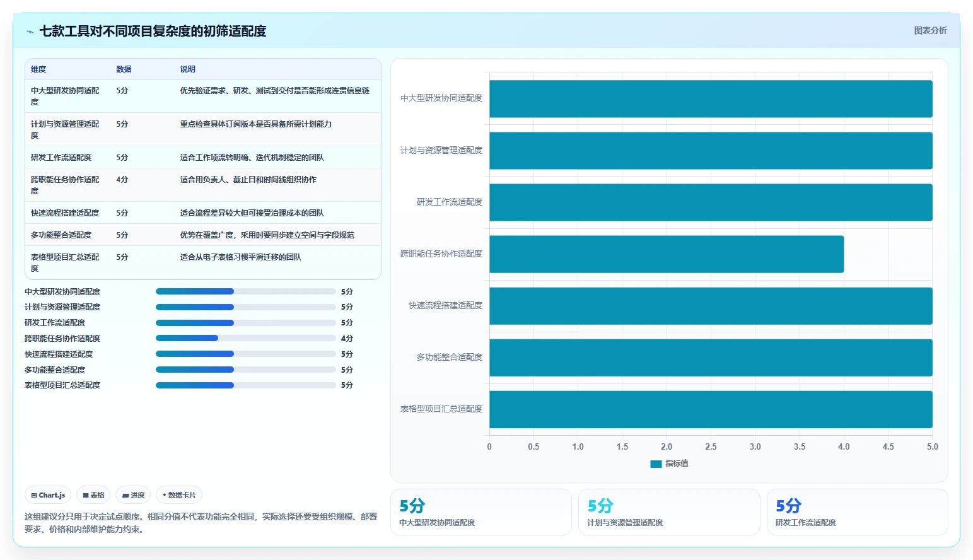973x560 pixels.
Task: Click the 快速流程搭建适配度 label in the progress list
Action: point(59,354)
